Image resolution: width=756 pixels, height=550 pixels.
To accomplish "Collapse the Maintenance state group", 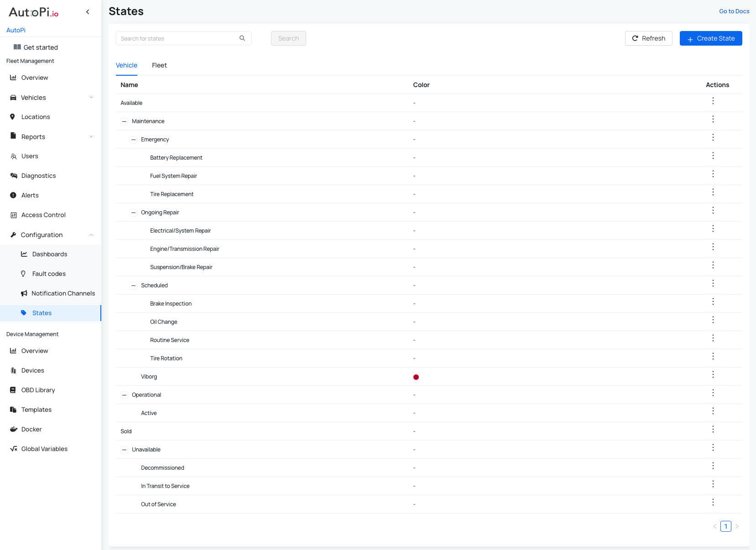I will tap(124, 121).
